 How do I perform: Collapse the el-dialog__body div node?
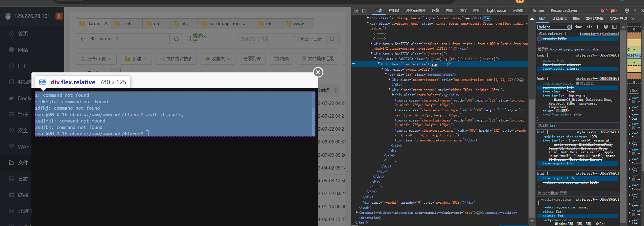(368, 23)
